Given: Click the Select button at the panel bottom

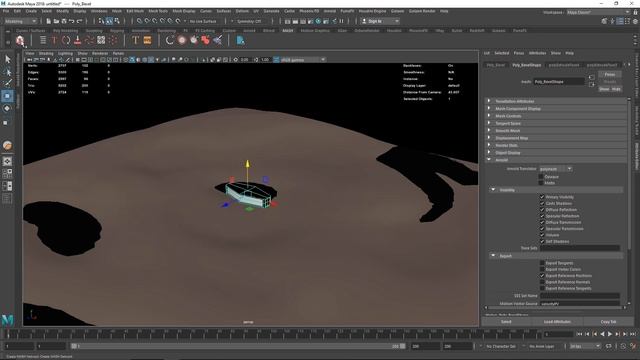Looking at the screenshot, I should pyautogui.click(x=506, y=322).
